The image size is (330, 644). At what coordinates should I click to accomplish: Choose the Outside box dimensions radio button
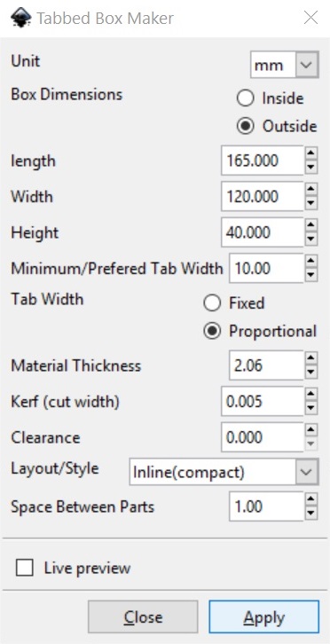277,126
